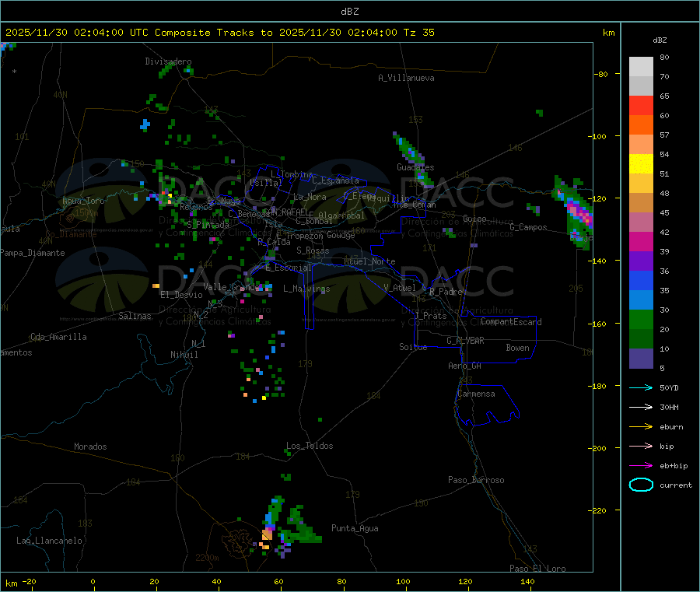Click the yellow eburn arrow legend icon

pos(641,427)
